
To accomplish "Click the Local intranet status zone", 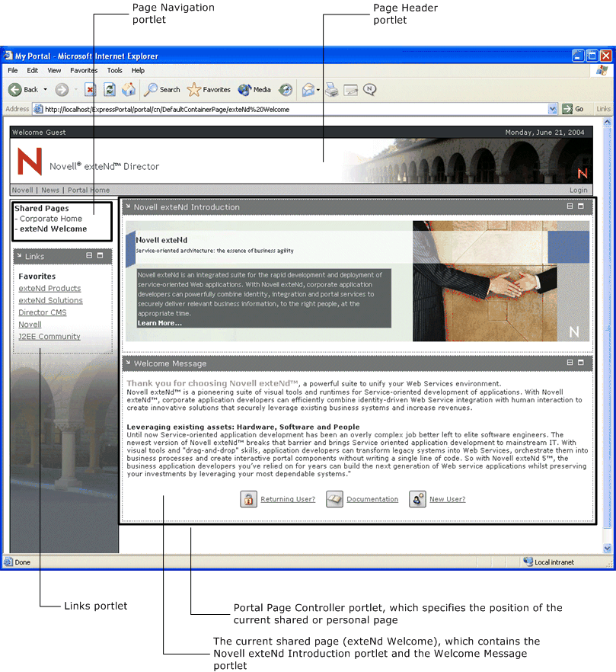I will pos(549,562).
